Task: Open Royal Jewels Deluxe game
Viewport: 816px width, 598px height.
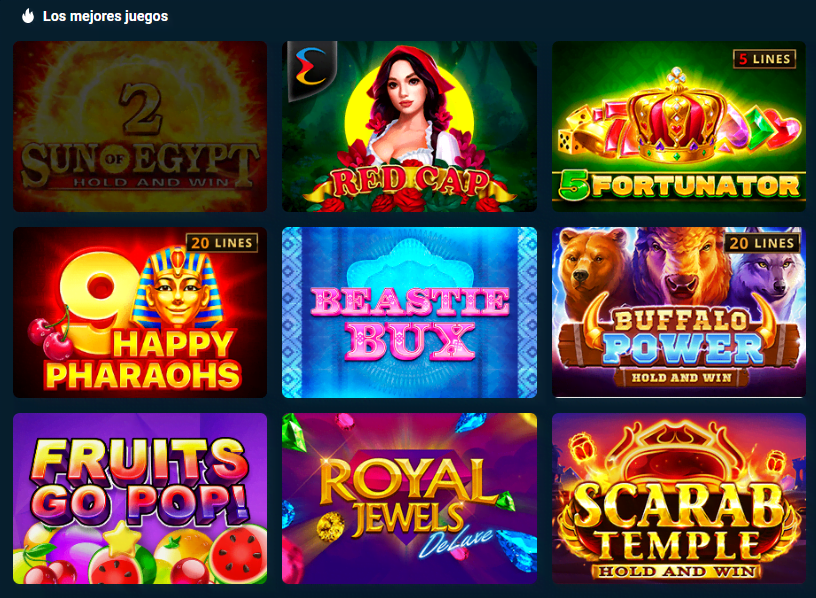Action: (x=409, y=499)
